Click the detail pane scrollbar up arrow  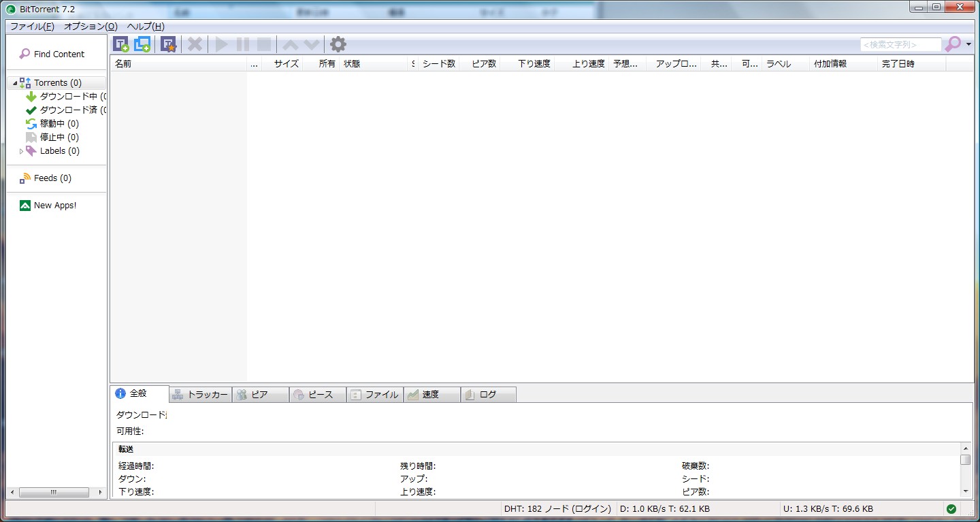(966, 448)
